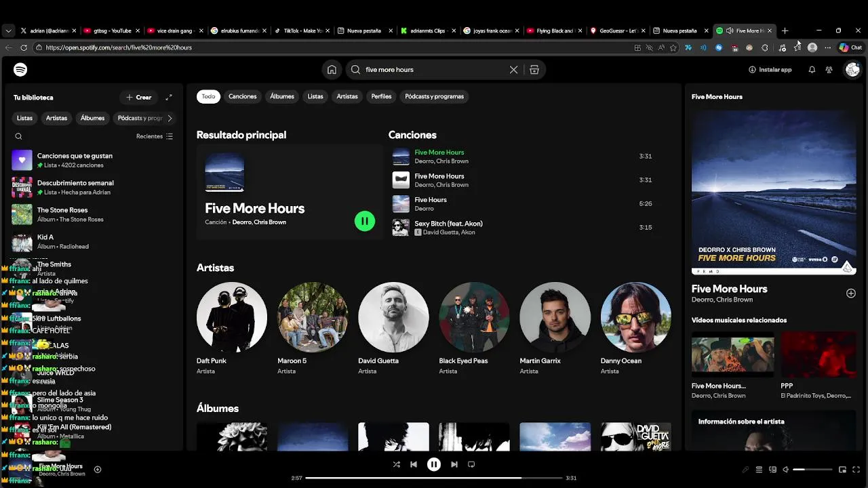This screenshot has height=488, width=868.
Task: Expand Tu biblioteca to full view
Action: tap(169, 97)
